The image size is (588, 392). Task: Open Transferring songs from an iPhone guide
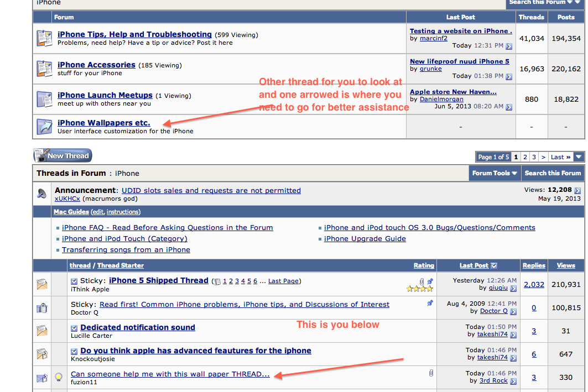[x=126, y=249]
